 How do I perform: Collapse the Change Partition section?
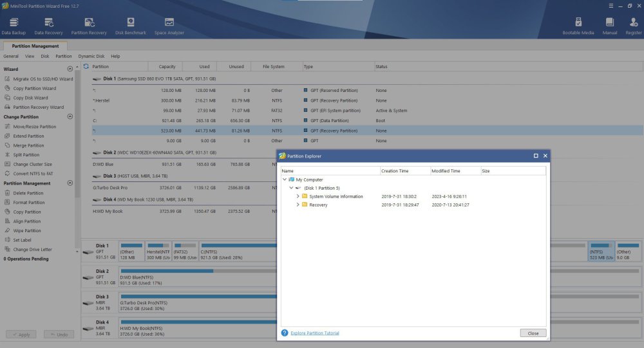[x=70, y=117]
